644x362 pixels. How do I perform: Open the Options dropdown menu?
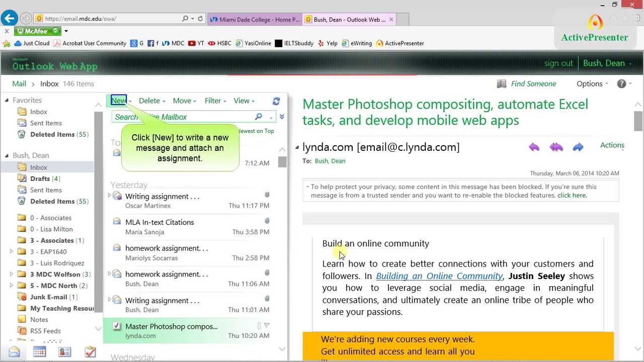pos(592,83)
